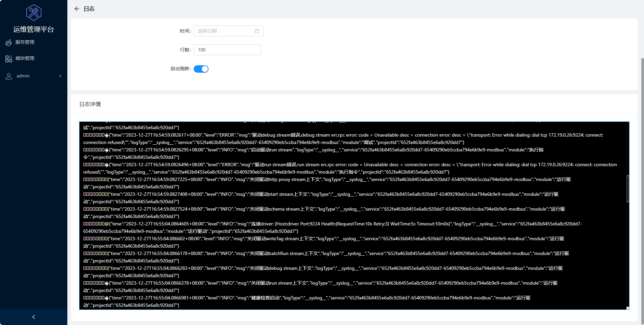The width and height of the screenshot is (644, 325).
Task: Click the 日志详情 section heading
Action: pyautogui.click(x=90, y=104)
